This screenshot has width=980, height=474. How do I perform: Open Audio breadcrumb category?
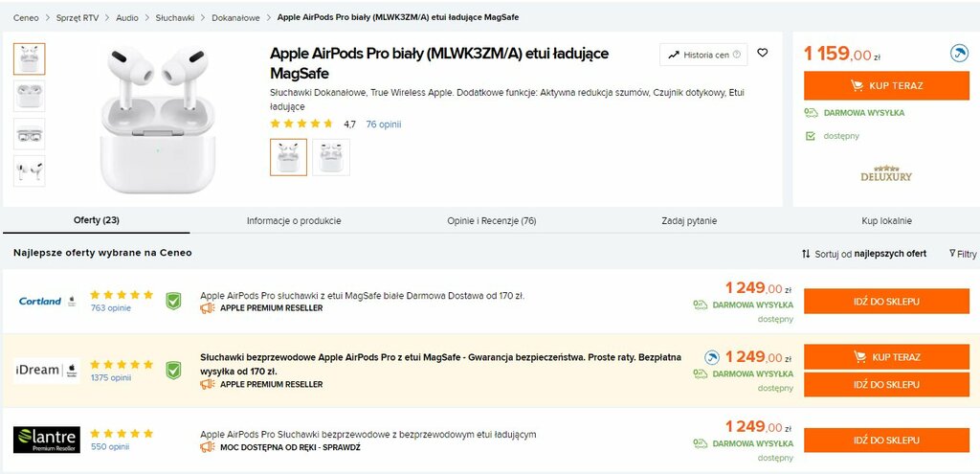[127, 17]
